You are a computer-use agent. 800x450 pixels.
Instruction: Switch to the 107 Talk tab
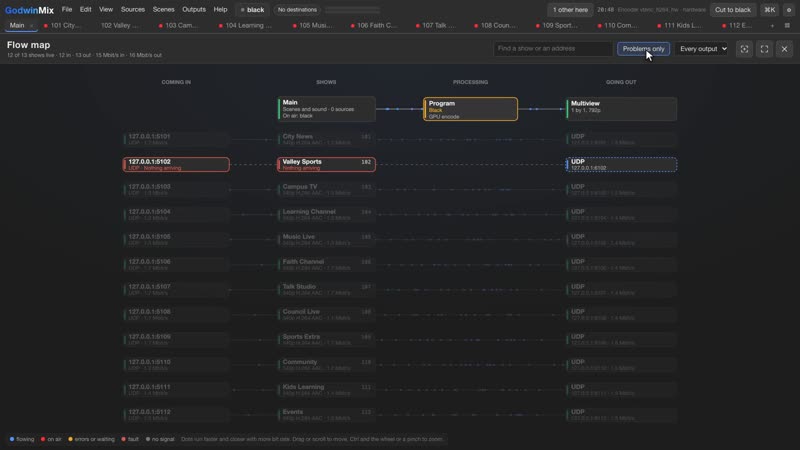pos(436,26)
